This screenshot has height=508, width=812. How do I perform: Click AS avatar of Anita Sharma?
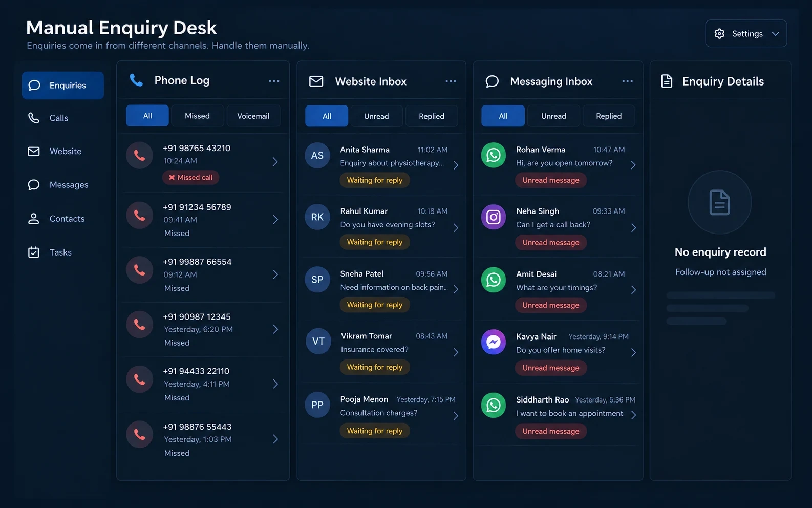click(317, 155)
